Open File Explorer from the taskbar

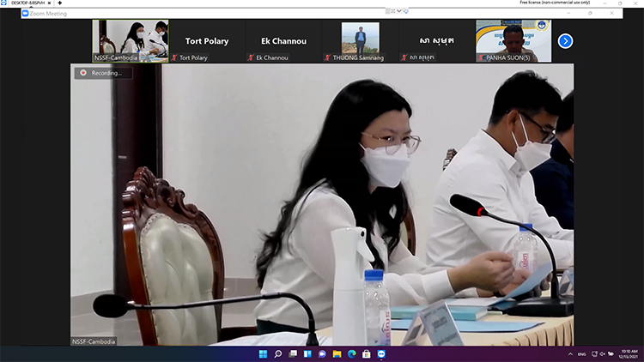[x=337, y=353]
